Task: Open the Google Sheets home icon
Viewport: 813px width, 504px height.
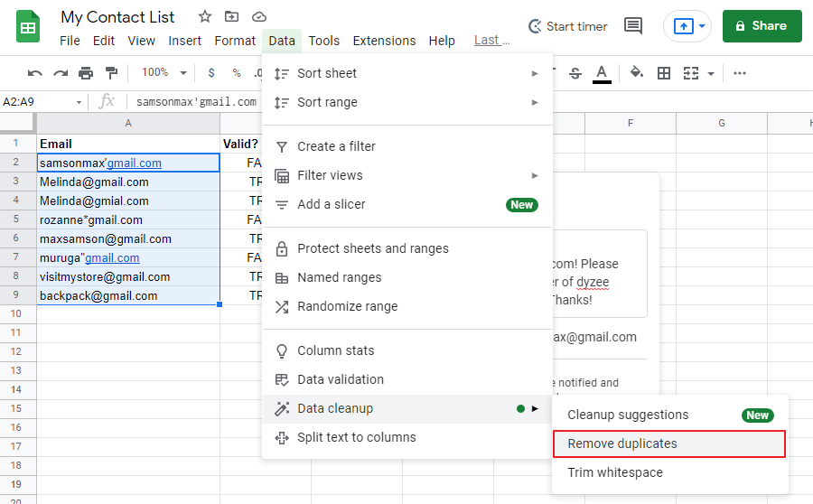Action: click(x=28, y=27)
